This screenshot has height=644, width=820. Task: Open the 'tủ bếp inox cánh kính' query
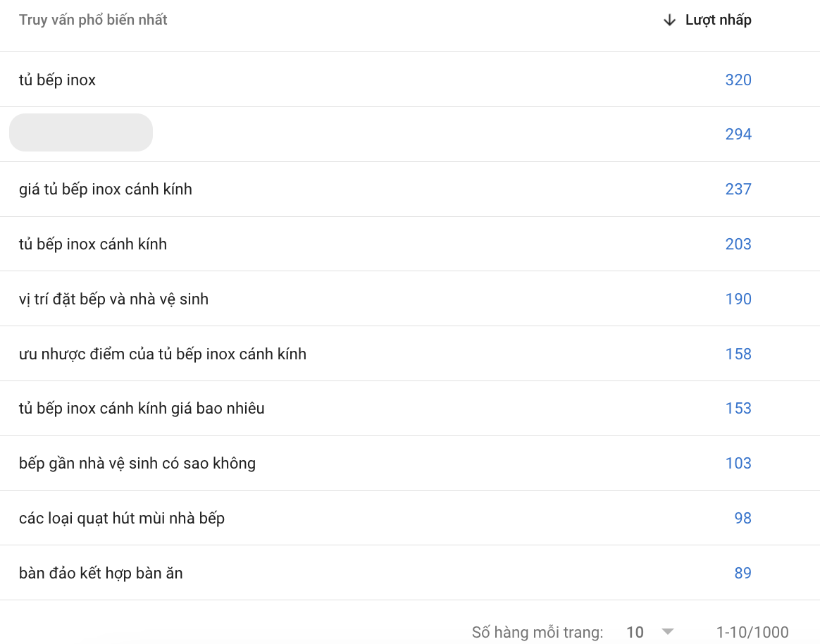point(93,244)
